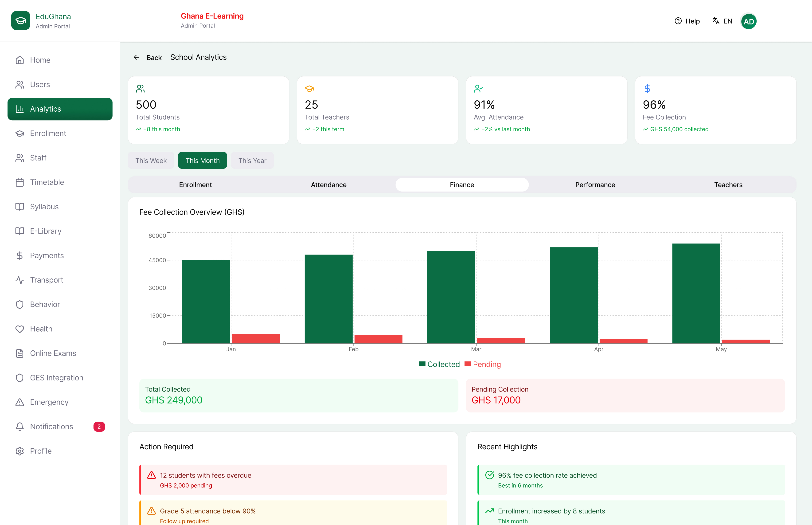Open the Pending Collection GHS 17,000 card
This screenshot has height=525, width=812.
pos(625,396)
